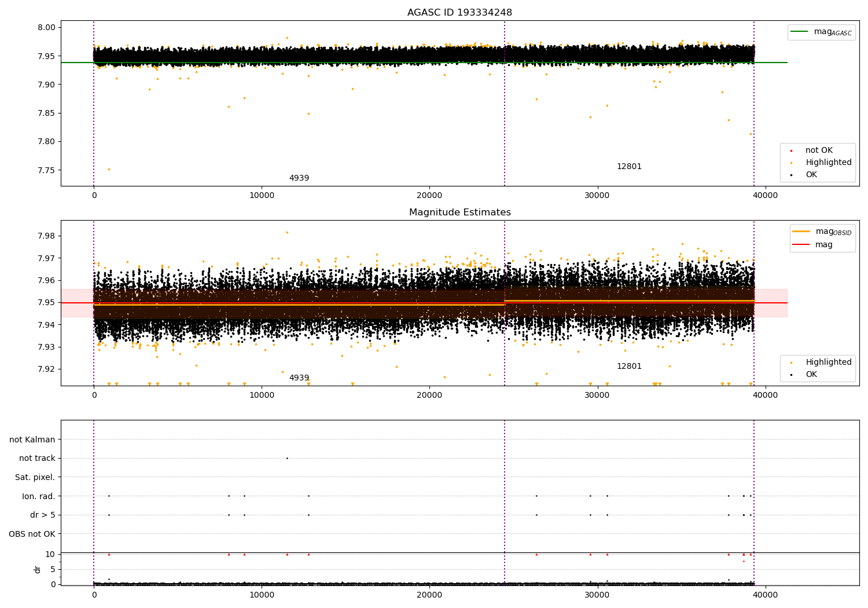Click the 20000 x-axis tick under the top plot
This screenshot has height=608, width=868.
pyautogui.click(x=429, y=196)
